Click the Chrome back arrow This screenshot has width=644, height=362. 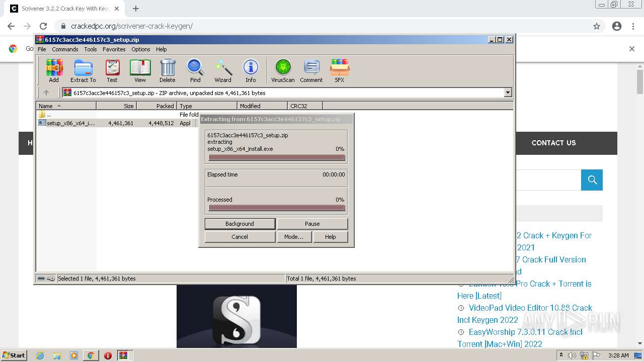(x=11, y=26)
